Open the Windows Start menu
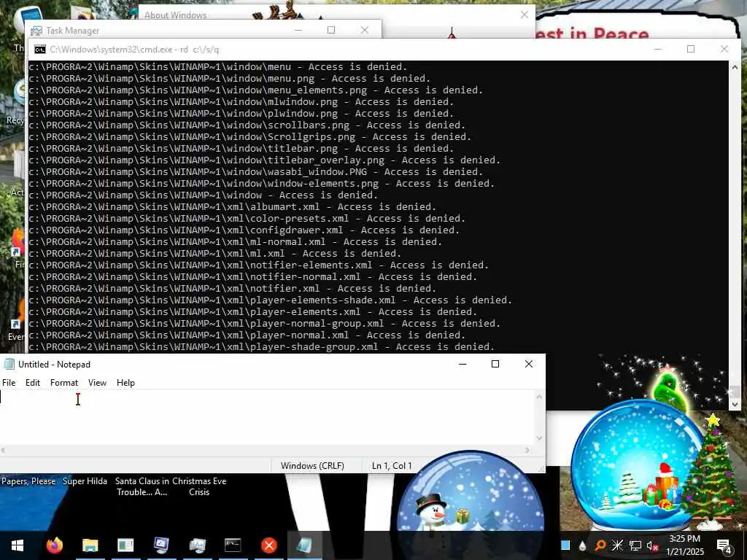The height and width of the screenshot is (560, 747). coord(18,545)
